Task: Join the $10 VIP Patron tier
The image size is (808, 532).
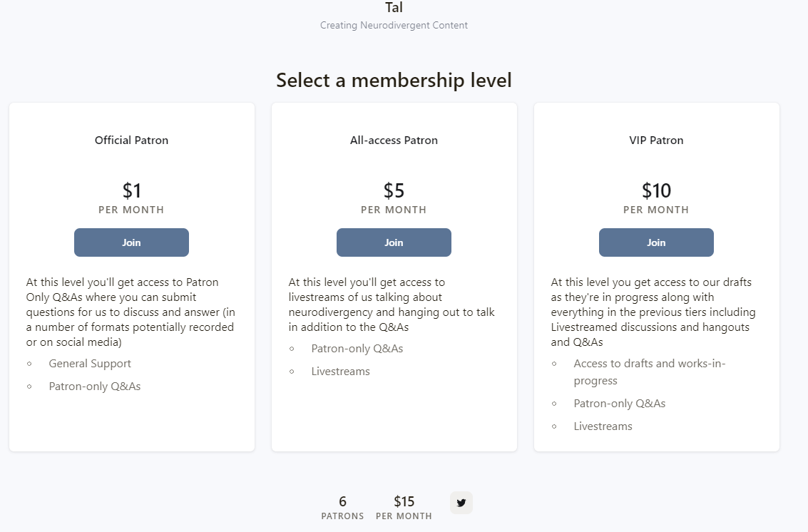Action: coord(656,242)
